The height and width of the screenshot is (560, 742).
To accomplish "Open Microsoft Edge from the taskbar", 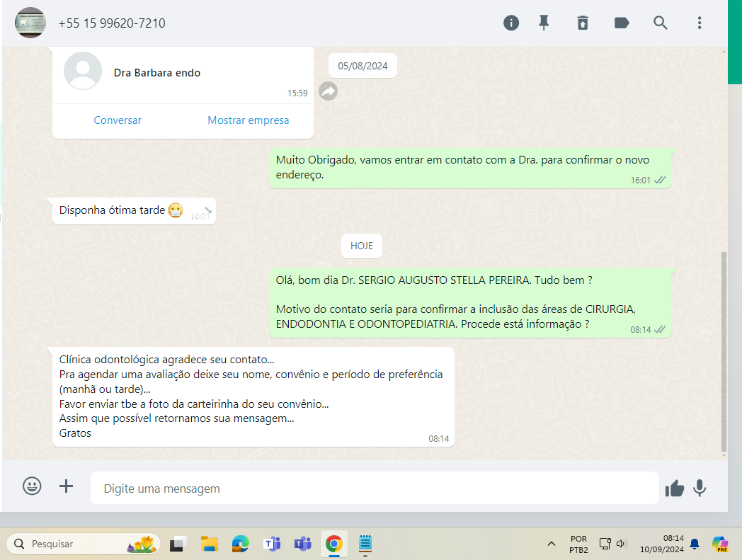I will pyautogui.click(x=241, y=544).
